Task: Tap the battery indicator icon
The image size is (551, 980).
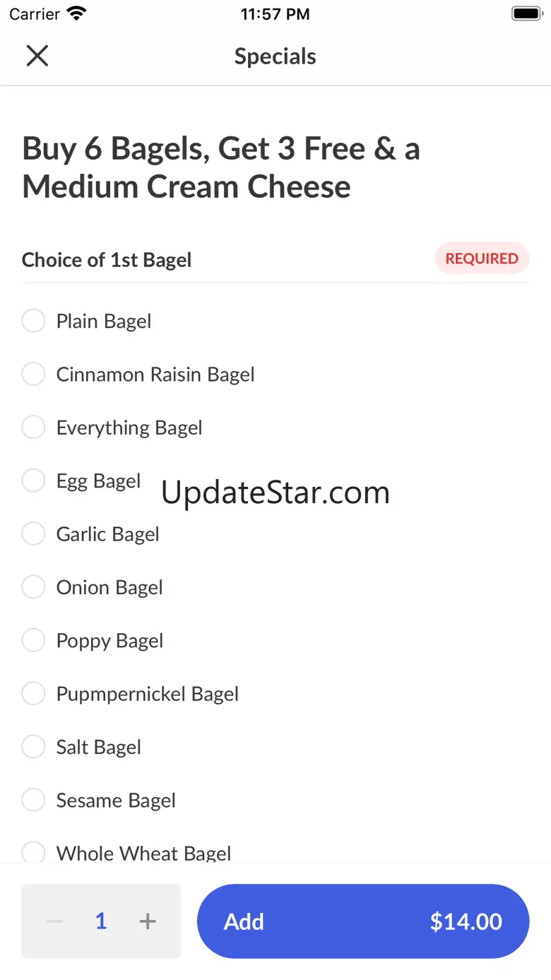Action: point(526,13)
